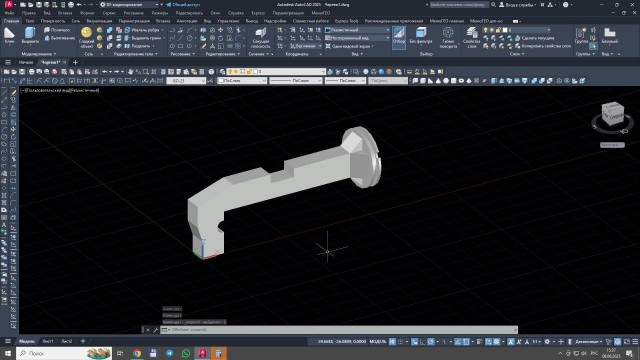Toggle МОДЕЛЬ space button in status bar
Screen dimensions: 640x360
(x=378, y=342)
